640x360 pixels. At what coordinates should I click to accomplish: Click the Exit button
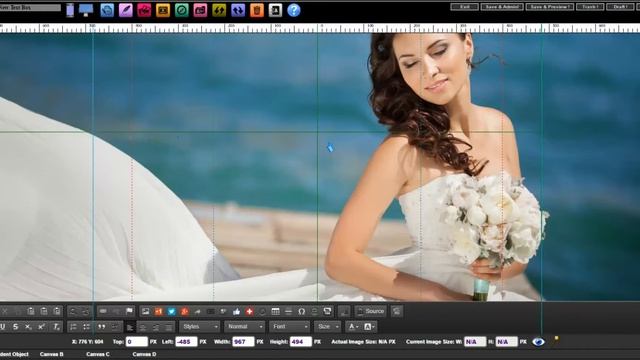tap(464, 7)
